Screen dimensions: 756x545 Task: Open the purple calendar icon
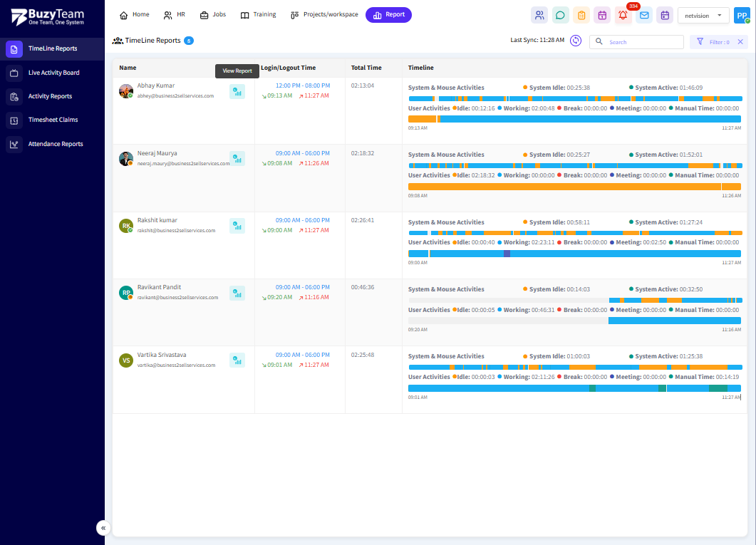(x=665, y=16)
